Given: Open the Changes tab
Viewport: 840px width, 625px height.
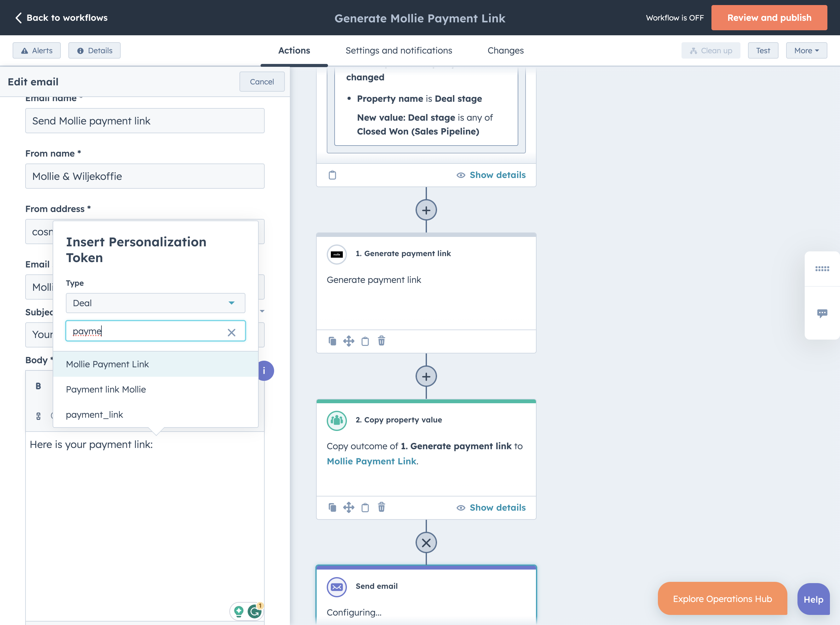Looking at the screenshot, I should coord(505,50).
